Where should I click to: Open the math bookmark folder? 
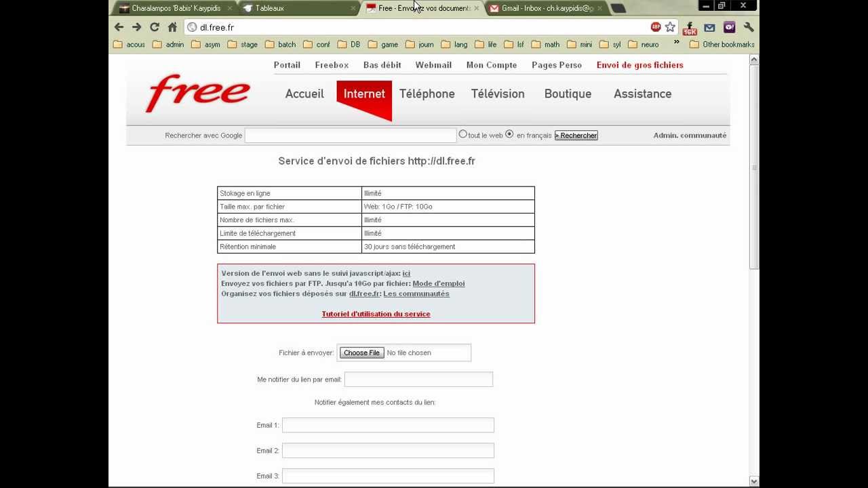tap(546, 45)
